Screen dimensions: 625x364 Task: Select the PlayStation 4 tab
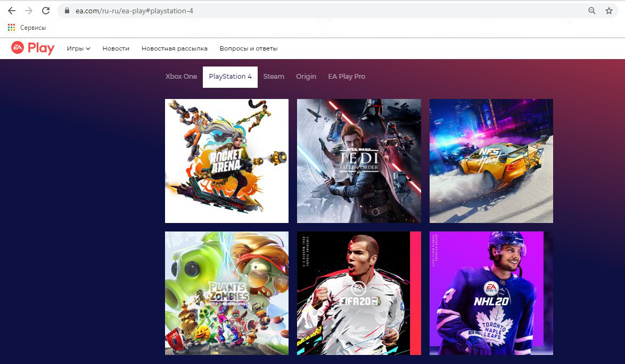[231, 77]
